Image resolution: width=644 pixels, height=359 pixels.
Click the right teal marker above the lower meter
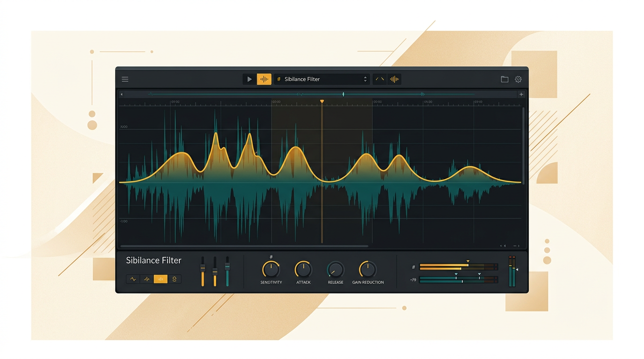[x=479, y=274]
